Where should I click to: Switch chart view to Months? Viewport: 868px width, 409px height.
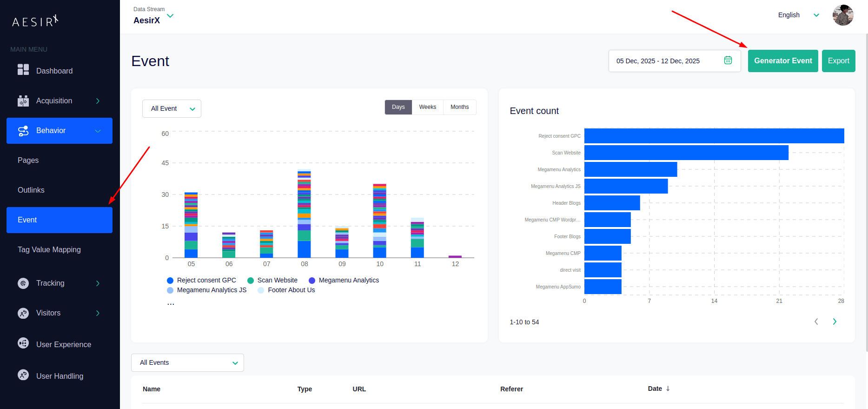click(459, 107)
